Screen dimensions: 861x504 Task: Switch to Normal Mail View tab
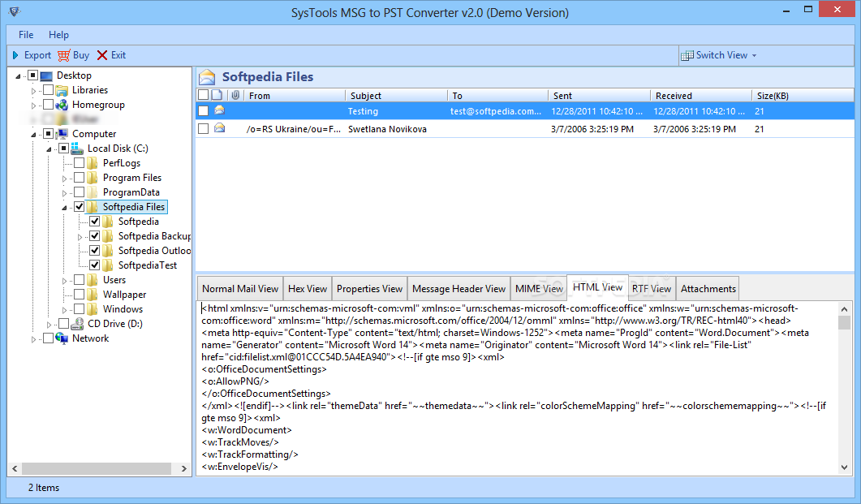(240, 289)
